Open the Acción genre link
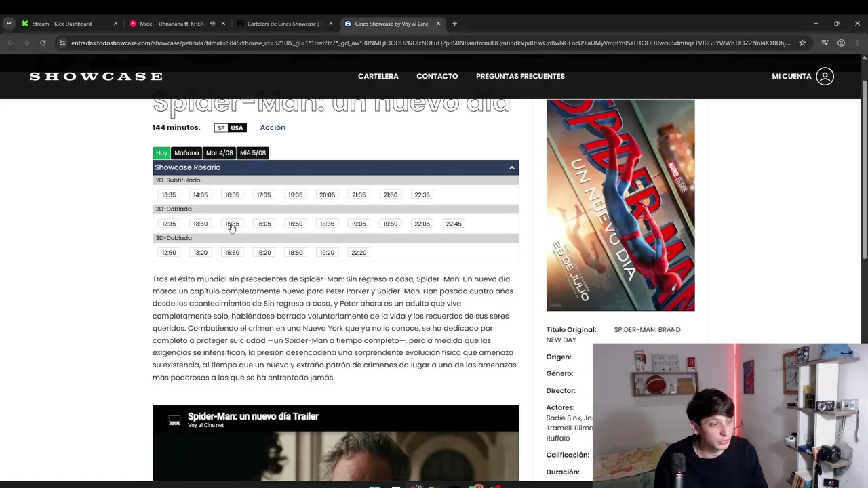The width and height of the screenshot is (868, 488). tap(273, 127)
